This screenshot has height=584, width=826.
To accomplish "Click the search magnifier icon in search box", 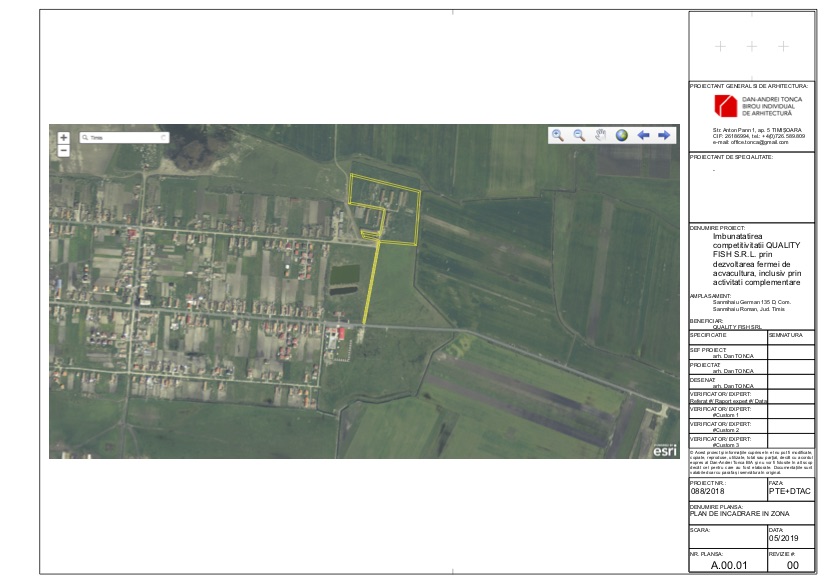I will (x=85, y=137).
